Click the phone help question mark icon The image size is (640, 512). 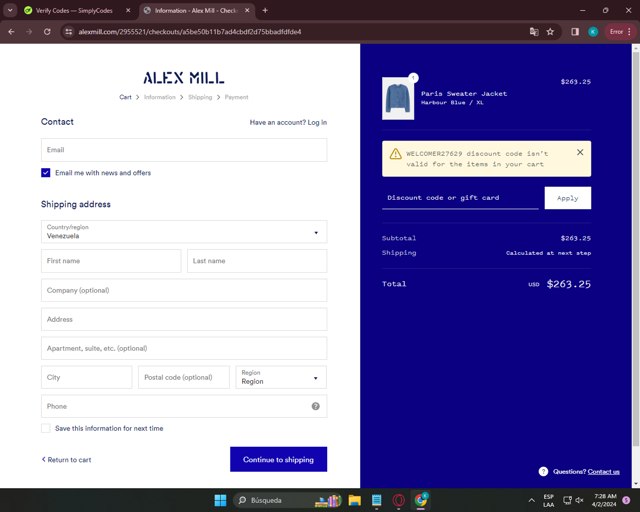[316, 406]
